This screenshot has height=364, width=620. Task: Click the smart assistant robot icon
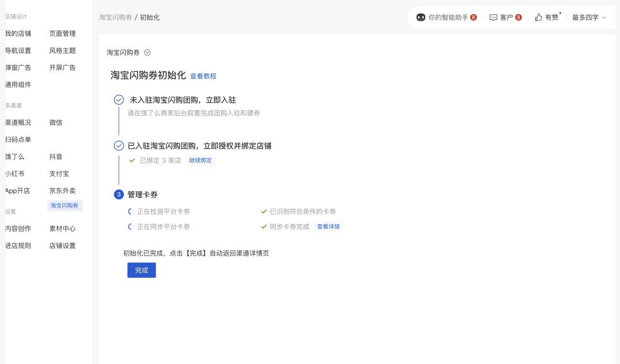420,17
